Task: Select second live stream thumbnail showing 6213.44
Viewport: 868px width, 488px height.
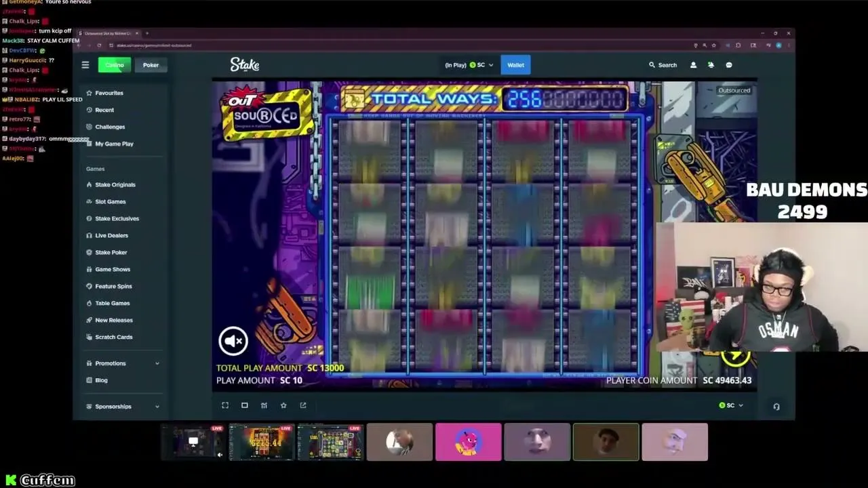Action: [262, 442]
